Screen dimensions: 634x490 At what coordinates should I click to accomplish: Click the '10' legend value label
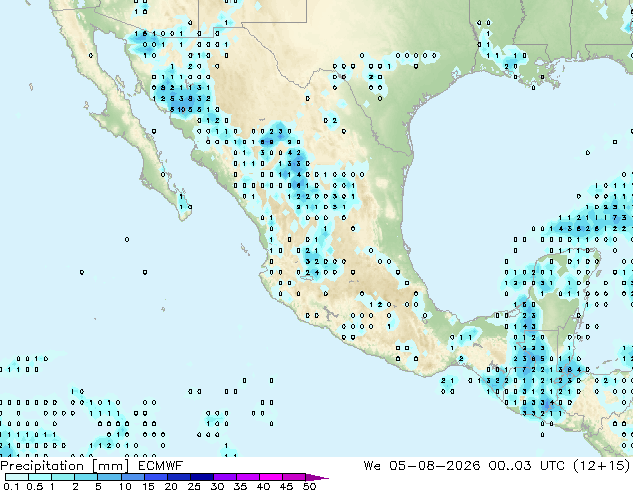125,486
